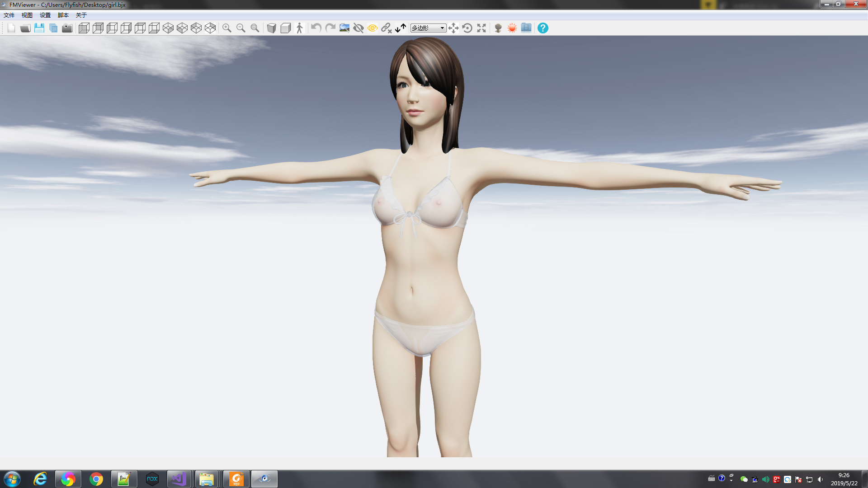Activate the walking person mode
The image size is (868, 488).
coord(299,28)
